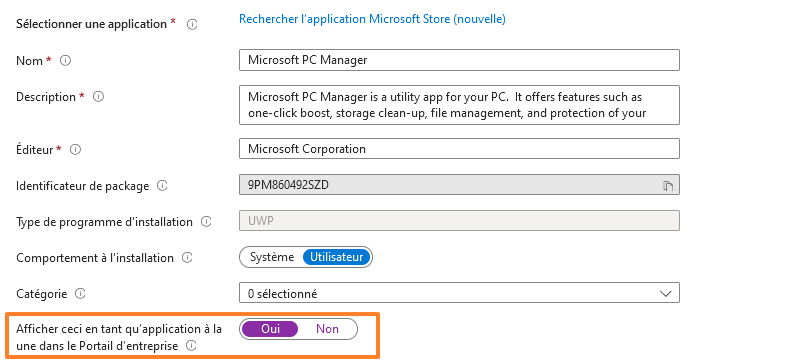Copy the package identifier to clipboard
The image size is (800, 360).
(x=668, y=186)
